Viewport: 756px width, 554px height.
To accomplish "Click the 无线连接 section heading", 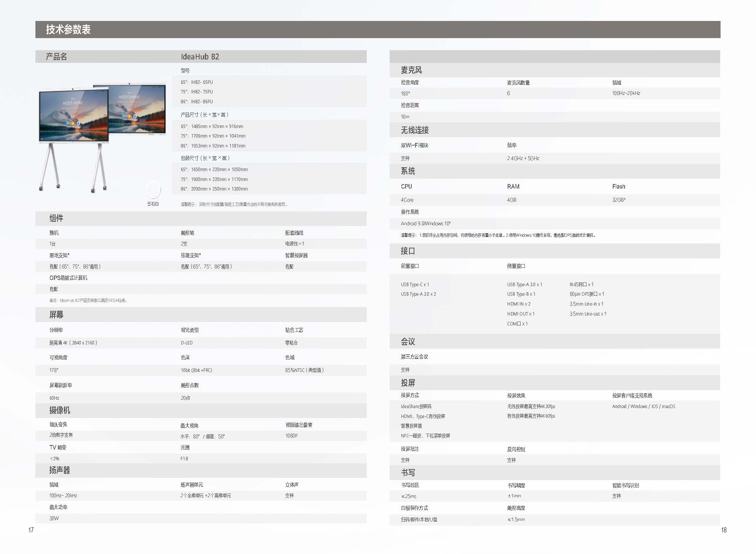I will [x=415, y=130].
